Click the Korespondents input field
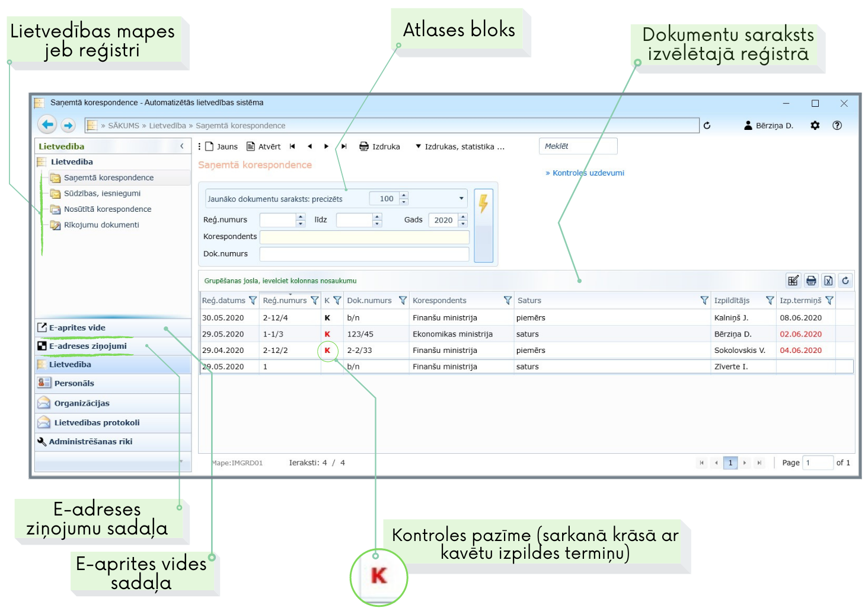This screenshot has height=611, width=868. click(364, 237)
